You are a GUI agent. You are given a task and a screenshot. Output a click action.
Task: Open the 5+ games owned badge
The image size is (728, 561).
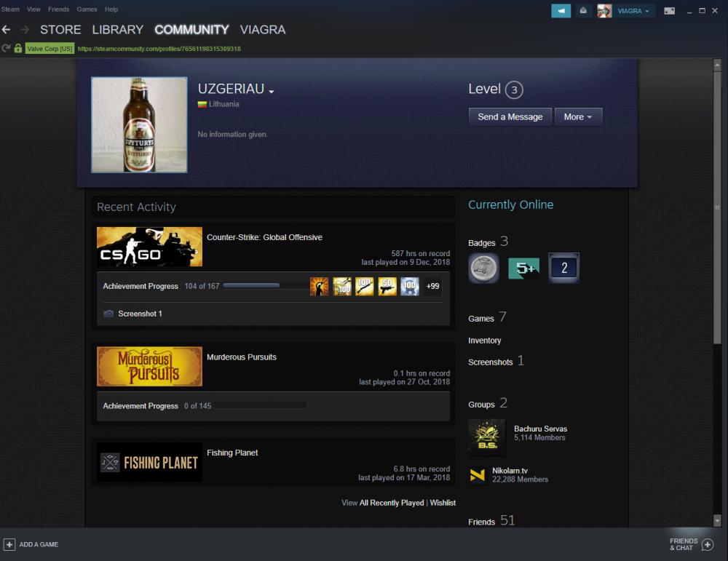tap(523, 268)
